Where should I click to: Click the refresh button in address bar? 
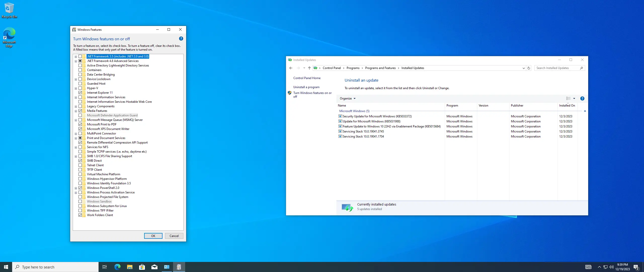529,68
